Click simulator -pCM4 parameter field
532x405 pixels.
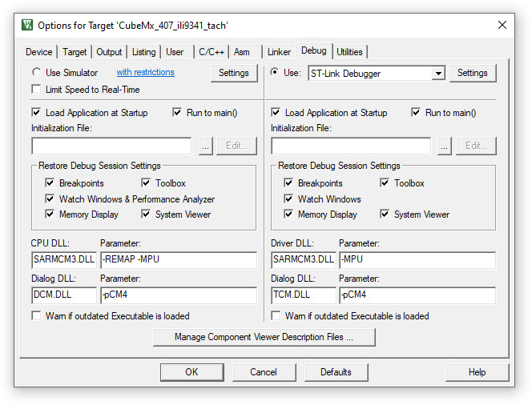tap(179, 295)
